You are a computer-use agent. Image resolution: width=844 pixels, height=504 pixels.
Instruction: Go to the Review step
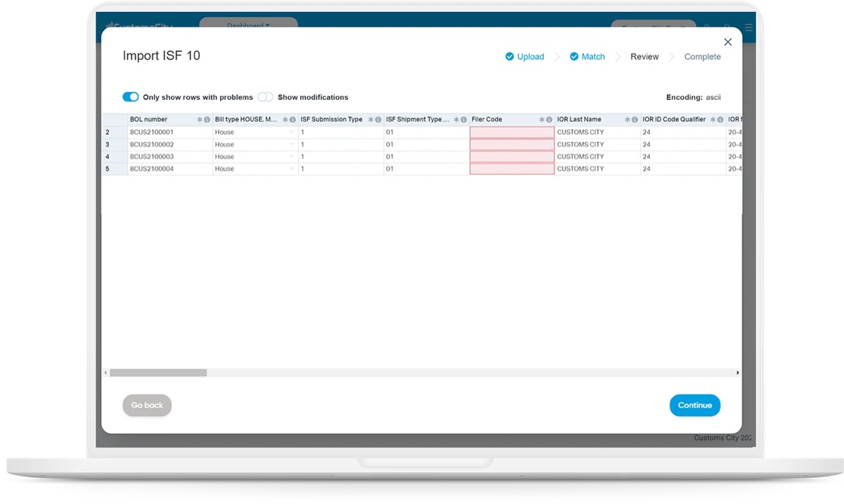(x=644, y=57)
